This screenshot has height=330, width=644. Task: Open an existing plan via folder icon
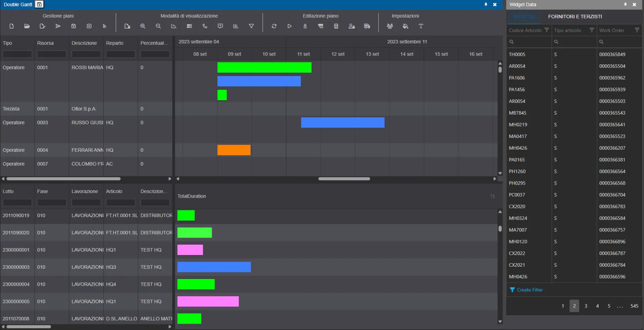click(27, 26)
